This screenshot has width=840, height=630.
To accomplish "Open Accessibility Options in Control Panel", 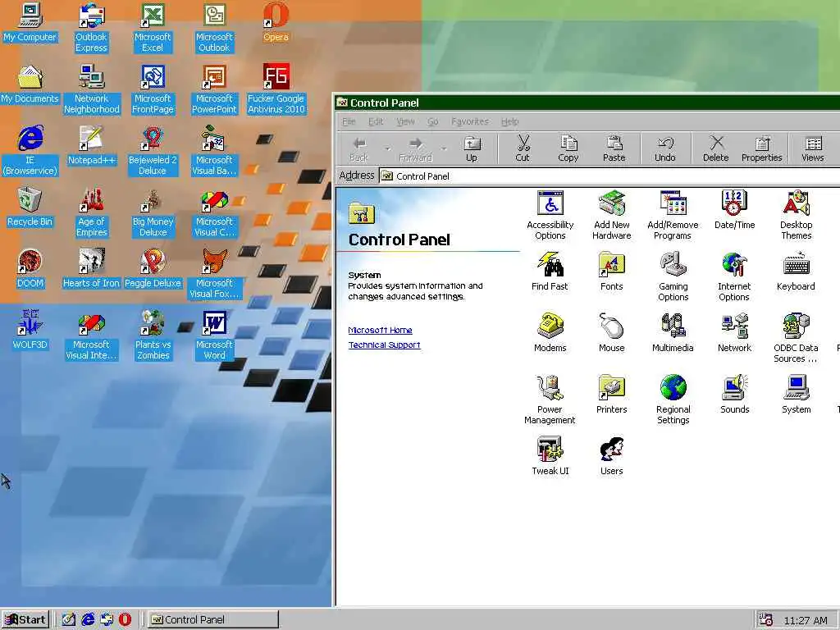I will [550, 215].
